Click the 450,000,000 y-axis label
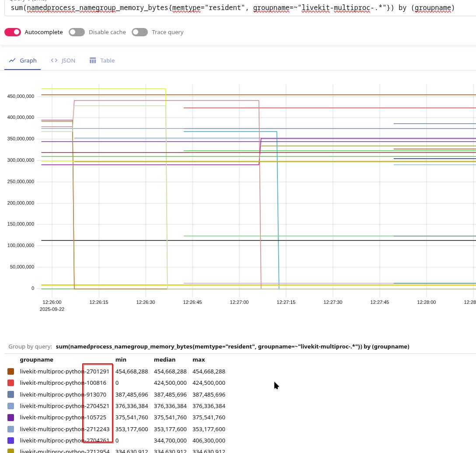 tap(21, 96)
